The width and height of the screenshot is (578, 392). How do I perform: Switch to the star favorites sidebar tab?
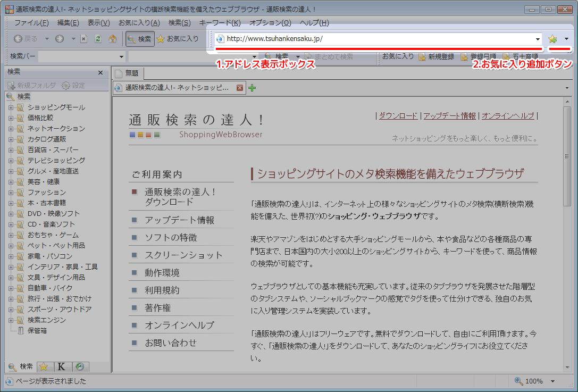pyautogui.click(x=44, y=366)
